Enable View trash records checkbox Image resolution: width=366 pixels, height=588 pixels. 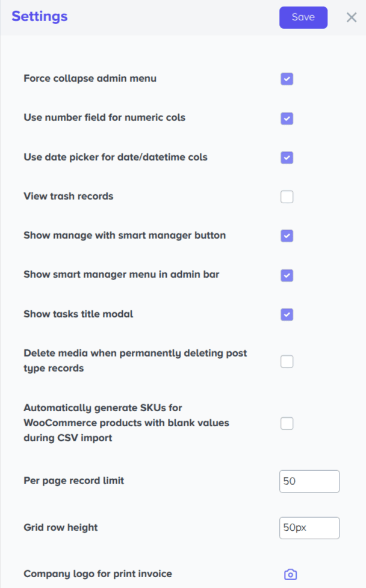pos(287,197)
